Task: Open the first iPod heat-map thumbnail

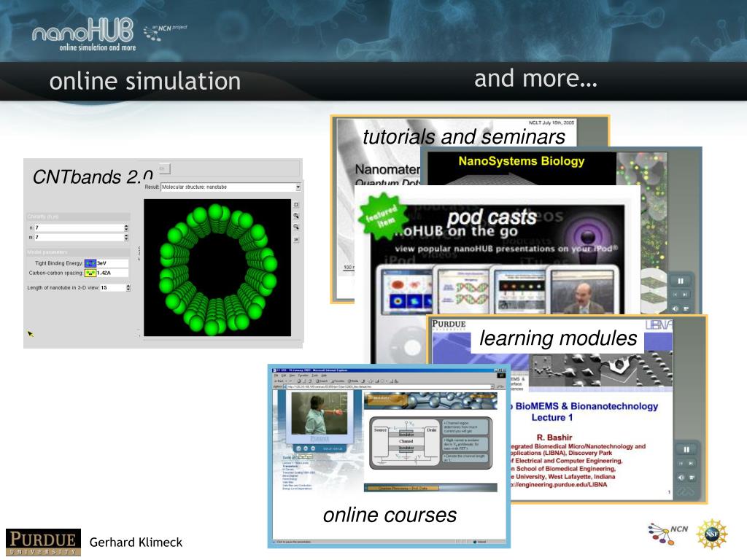Action: coord(406,290)
